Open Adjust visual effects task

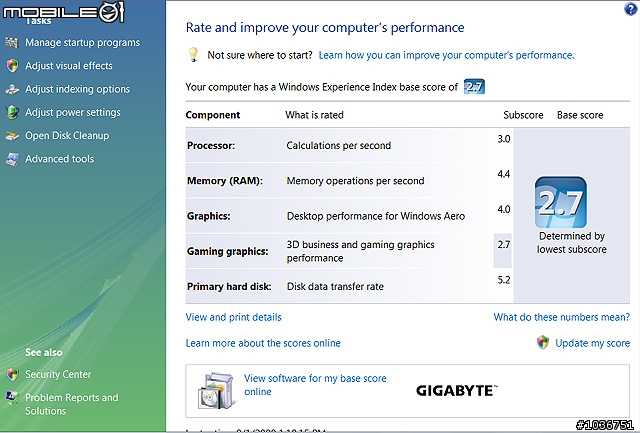(x=69, y=66)
